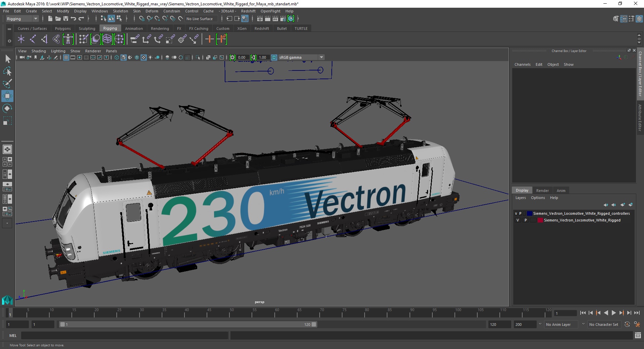The image size is (644, 349).
Task: Open the blue color swatch of Rigged_controllers layer
Action: point(530,213)
